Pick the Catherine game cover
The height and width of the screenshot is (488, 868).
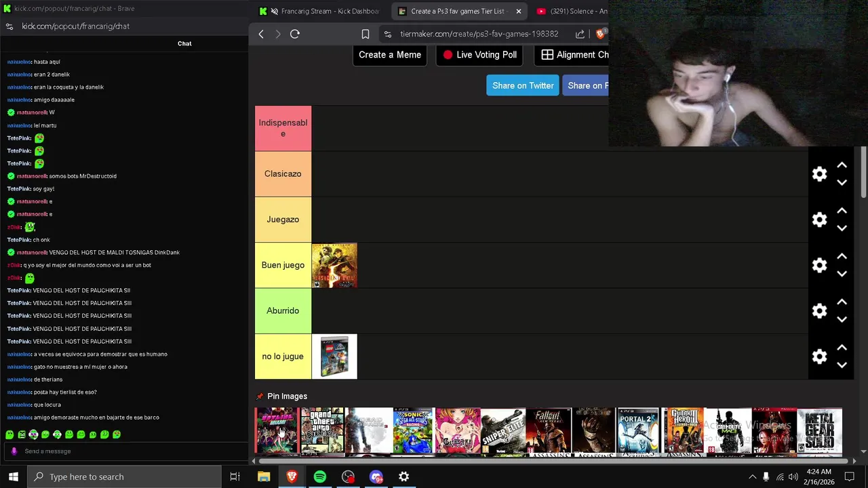point(458,430)
